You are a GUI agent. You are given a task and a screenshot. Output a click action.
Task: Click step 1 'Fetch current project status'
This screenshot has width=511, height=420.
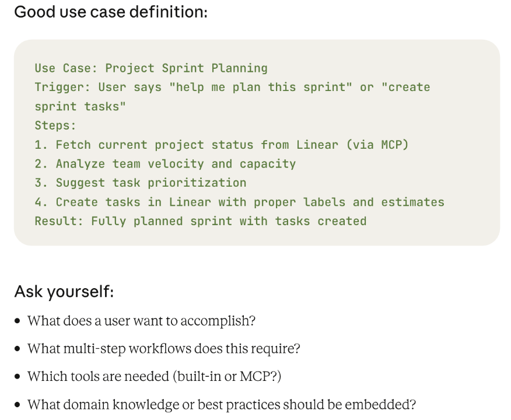[222, 145]
